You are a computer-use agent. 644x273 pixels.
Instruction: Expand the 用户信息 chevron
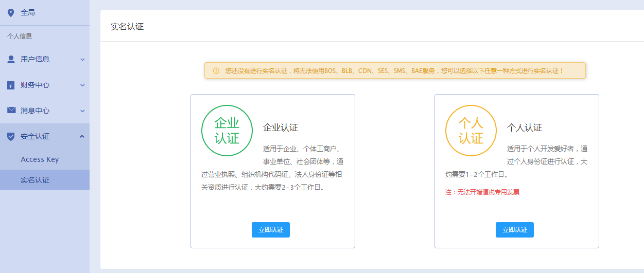pos(82,60)
